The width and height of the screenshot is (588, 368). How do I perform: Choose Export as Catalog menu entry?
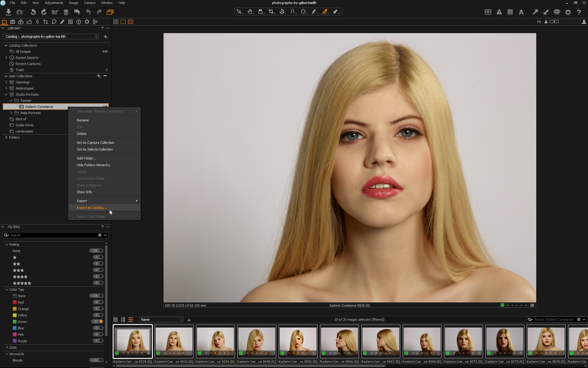[x=92, y=208]
